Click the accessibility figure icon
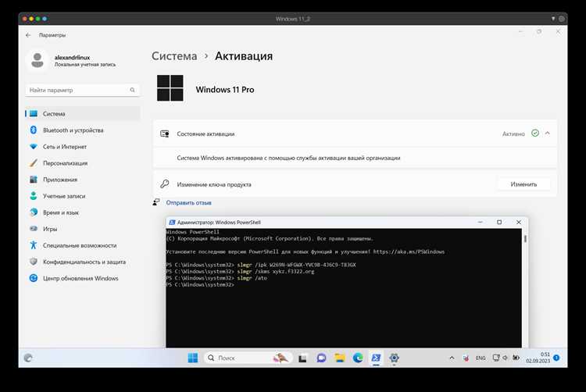586x392 pixels. coord(34,245)
